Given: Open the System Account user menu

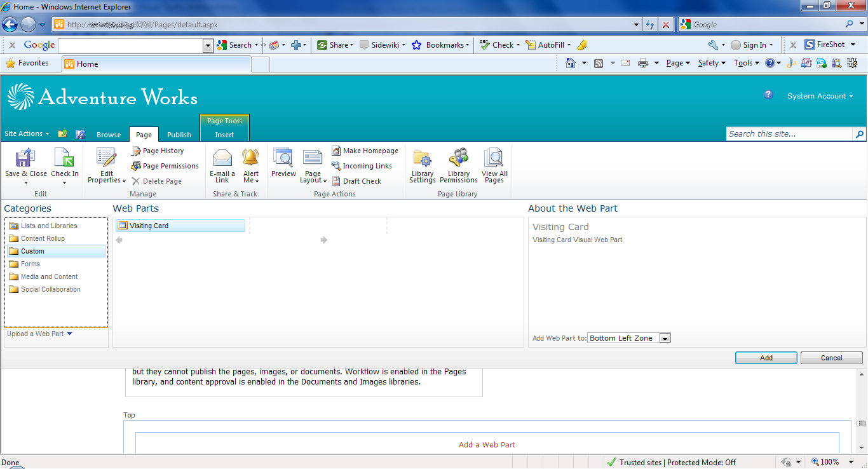Looking at the screenshot, I should [819, 97].
